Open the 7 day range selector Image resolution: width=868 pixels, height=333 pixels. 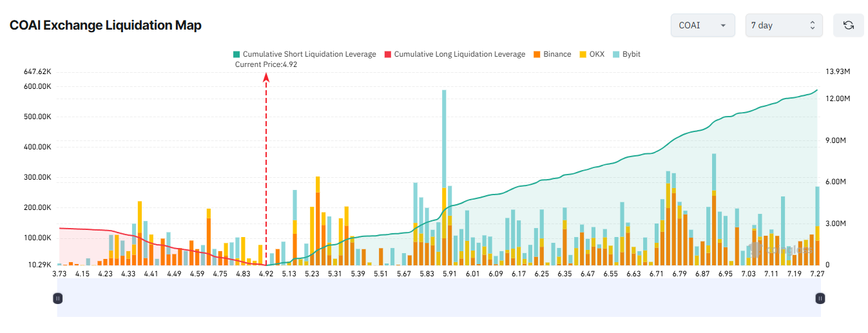pos(784,26)
